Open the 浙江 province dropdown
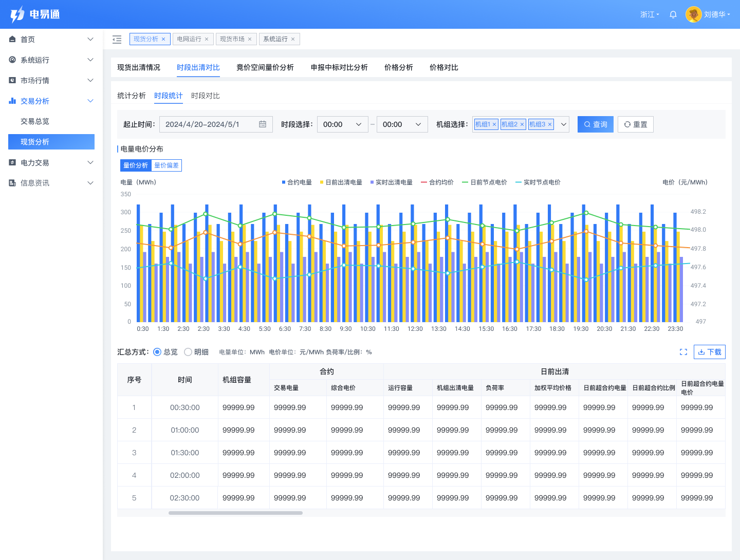The width and height of the screenshot is (740, 560). (x=650, y=14)
